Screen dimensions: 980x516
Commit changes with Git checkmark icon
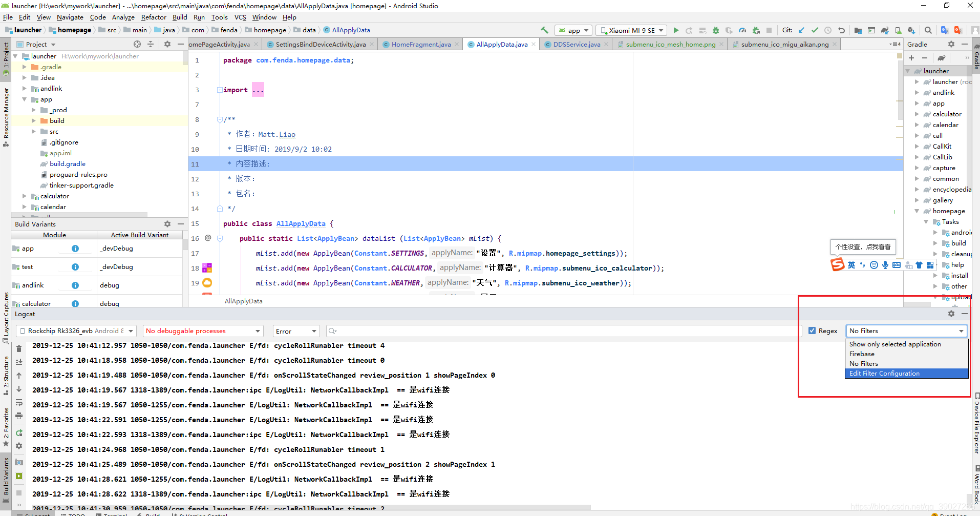tap(815, 30)
